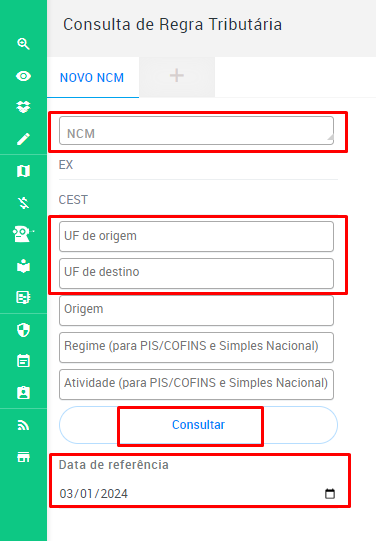376x541 pixels.
Task: Open the Dropbox-style box icon
Action: coord(23,107)
